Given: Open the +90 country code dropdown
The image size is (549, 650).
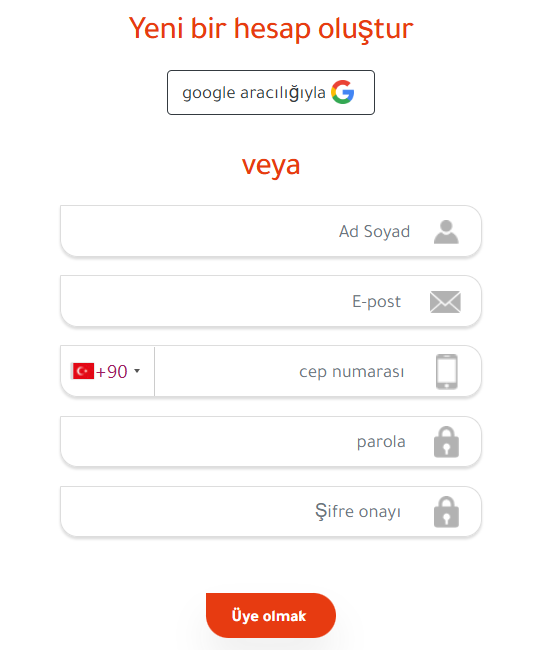Looking at the screenshot, I should coord(107,371).
